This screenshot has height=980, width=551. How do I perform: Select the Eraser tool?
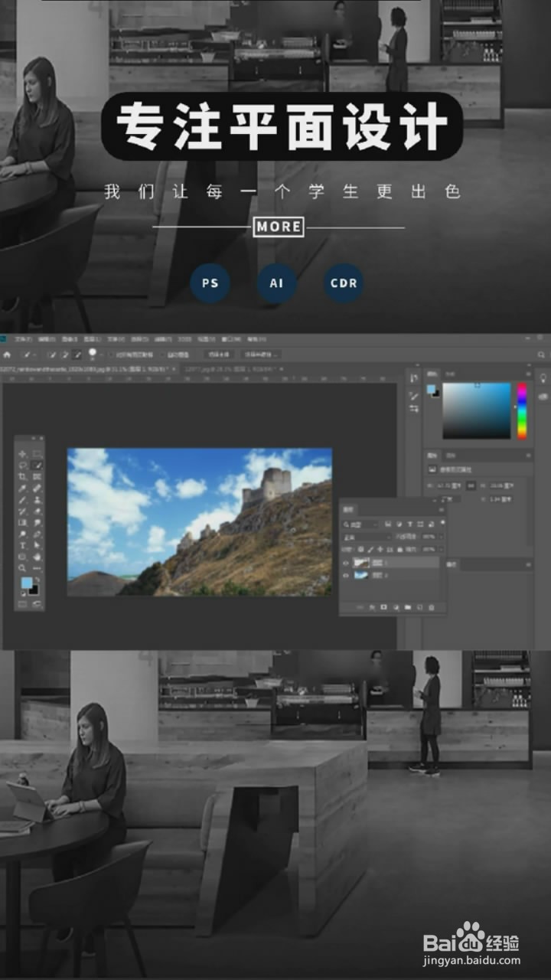[x=37, y=511]
